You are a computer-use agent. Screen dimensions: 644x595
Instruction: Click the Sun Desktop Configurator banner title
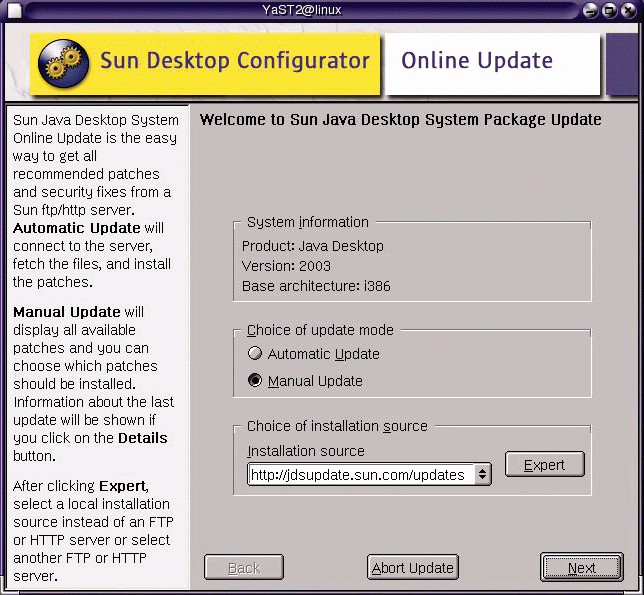(234, 61)
